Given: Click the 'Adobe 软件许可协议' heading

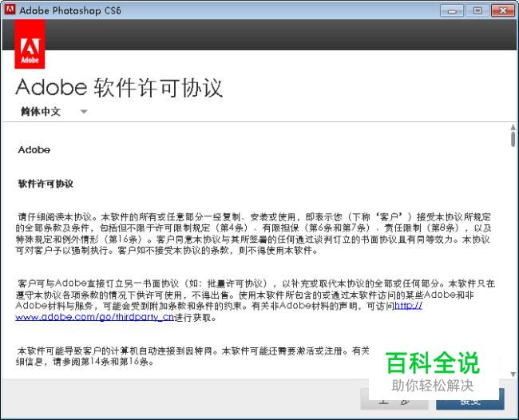Looking at the screenshot, I should 119,88.
